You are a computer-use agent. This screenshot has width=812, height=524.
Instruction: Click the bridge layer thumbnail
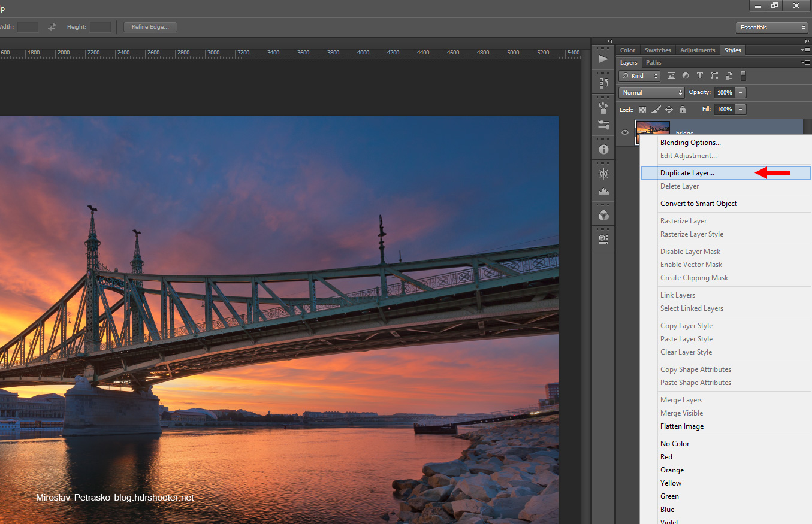coord(653,128)
